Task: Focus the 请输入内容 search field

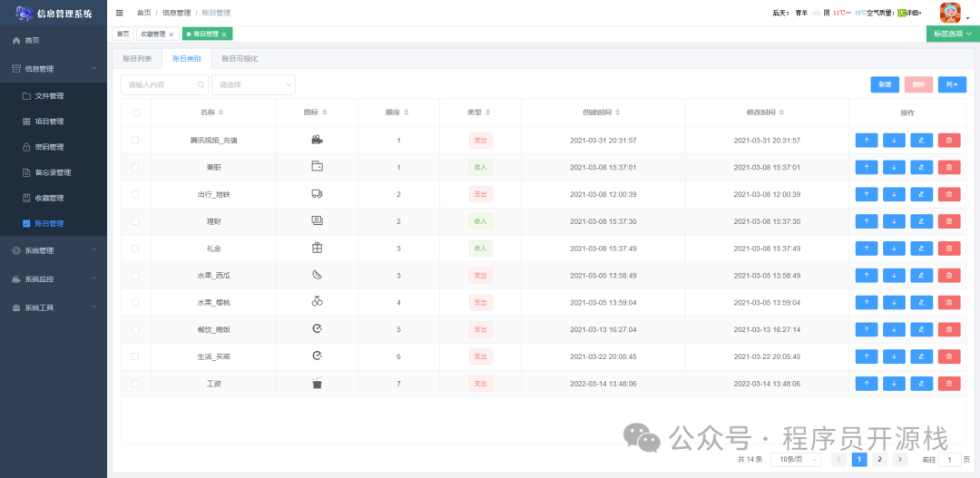Action: pyautogui.click(x=164, y=84)
